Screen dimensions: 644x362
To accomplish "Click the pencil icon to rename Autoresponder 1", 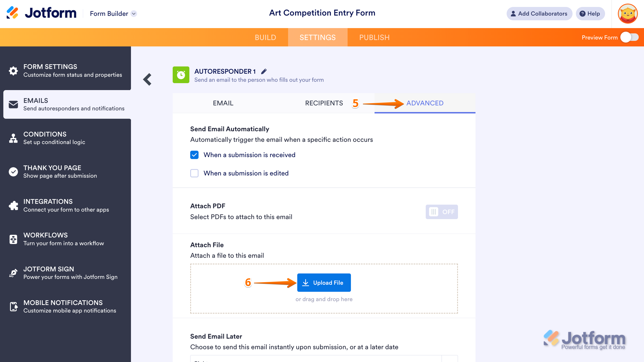I will [x=264, y=71].
